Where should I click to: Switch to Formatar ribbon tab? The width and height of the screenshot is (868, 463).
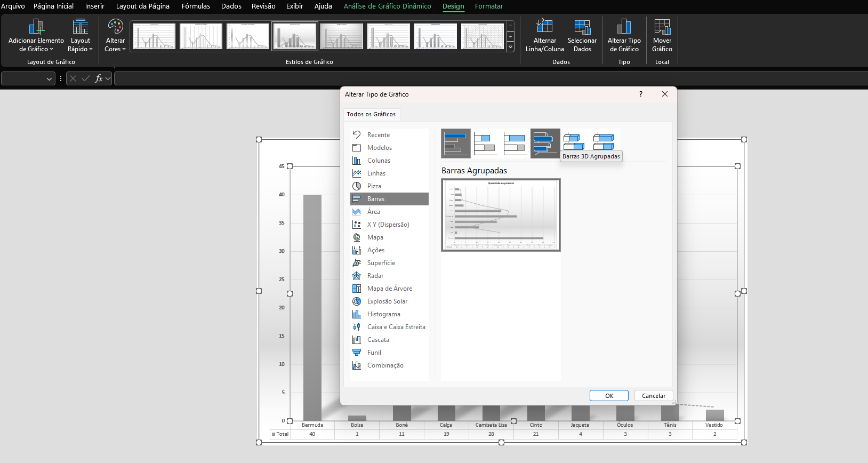tap(489, 6)
